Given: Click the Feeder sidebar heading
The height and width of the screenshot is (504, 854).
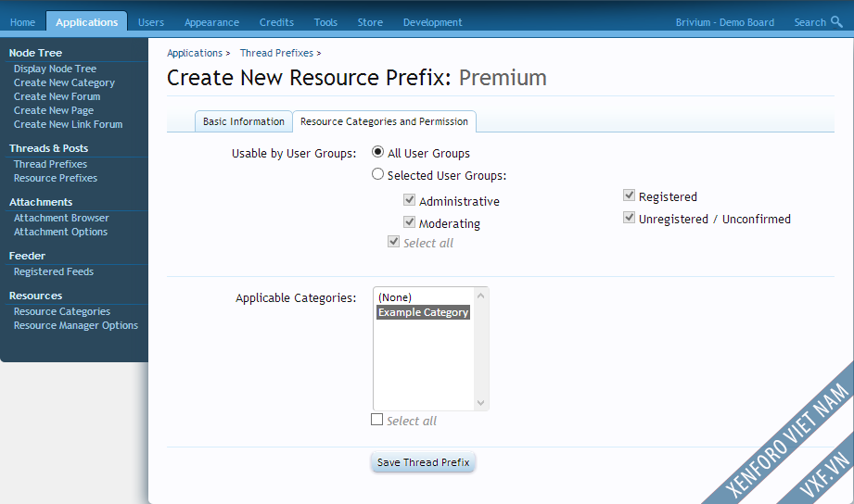Looking at the screenshot, I should click(x=27, y=256).
